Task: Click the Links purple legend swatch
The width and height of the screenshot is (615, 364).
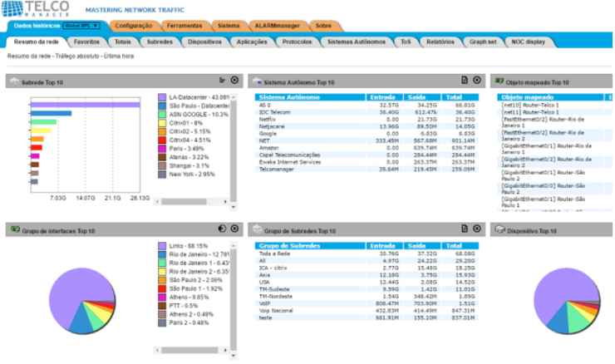Action: coord(162,246)
